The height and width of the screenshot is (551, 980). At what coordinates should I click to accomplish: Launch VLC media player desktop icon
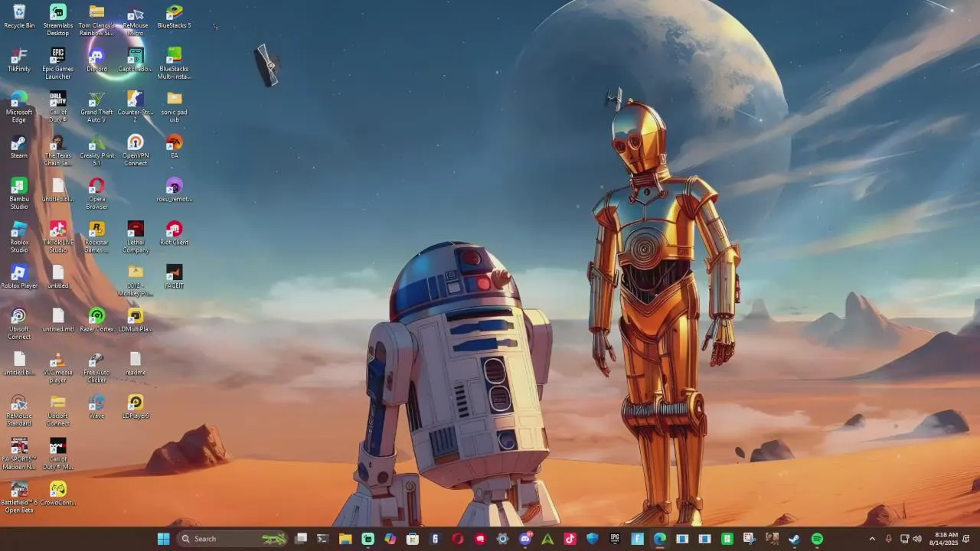pyautogui.click(x=58, y=367)
